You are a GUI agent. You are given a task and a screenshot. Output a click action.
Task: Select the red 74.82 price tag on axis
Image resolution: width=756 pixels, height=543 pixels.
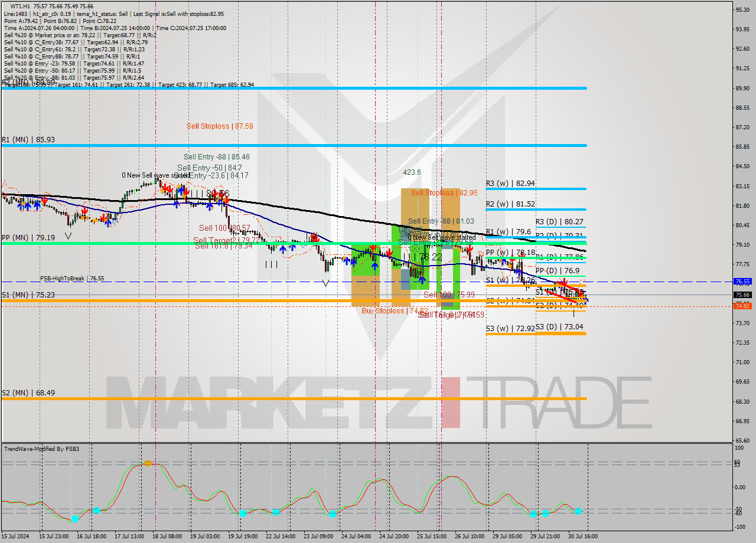pyautogui.click(x=742, y=306)
